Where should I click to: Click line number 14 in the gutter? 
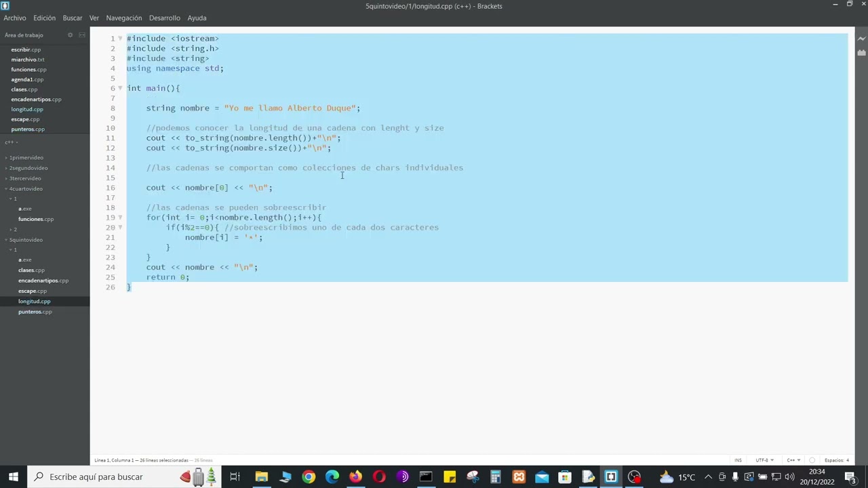(110, 167)
